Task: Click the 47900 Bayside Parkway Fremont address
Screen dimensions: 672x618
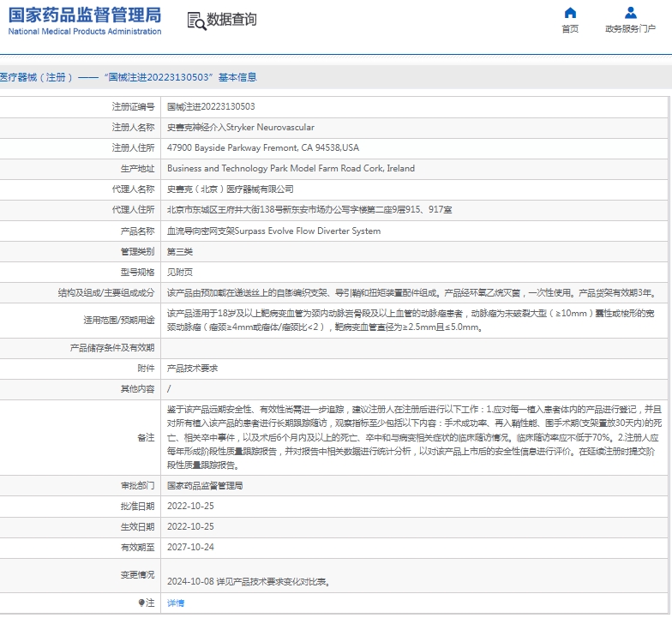Action: 262,147
